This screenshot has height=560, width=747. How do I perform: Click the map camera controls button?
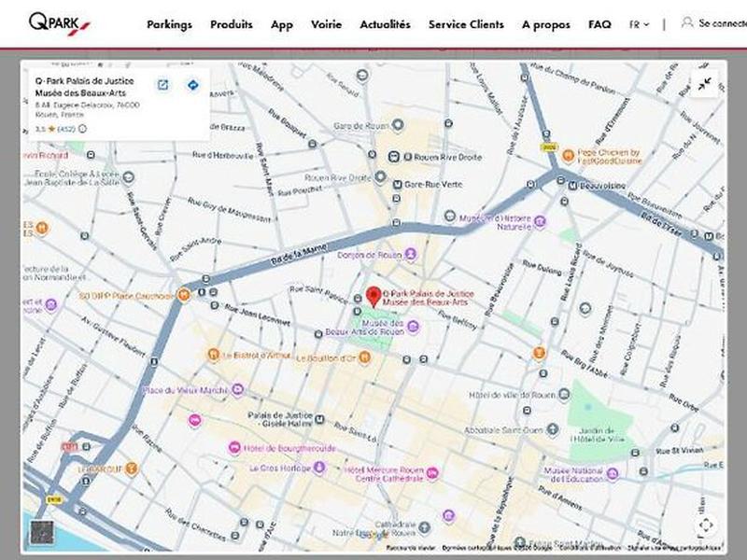706,525
